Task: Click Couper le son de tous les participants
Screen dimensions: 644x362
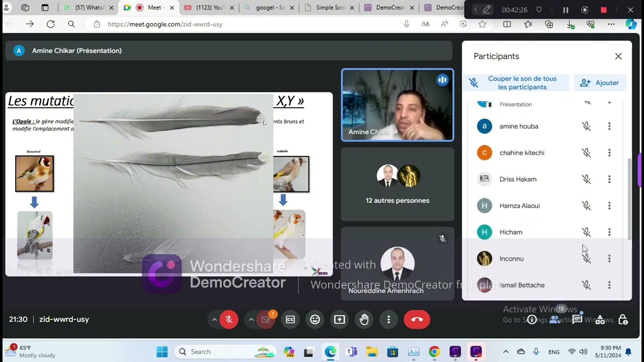Action: tap(516, 83)
